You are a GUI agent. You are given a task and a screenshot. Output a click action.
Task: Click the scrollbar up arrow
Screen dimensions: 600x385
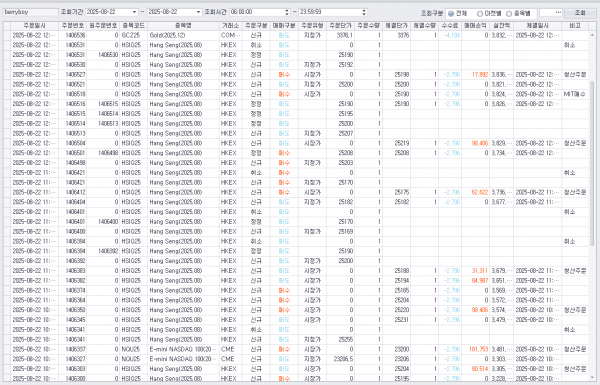pos(592,35)
